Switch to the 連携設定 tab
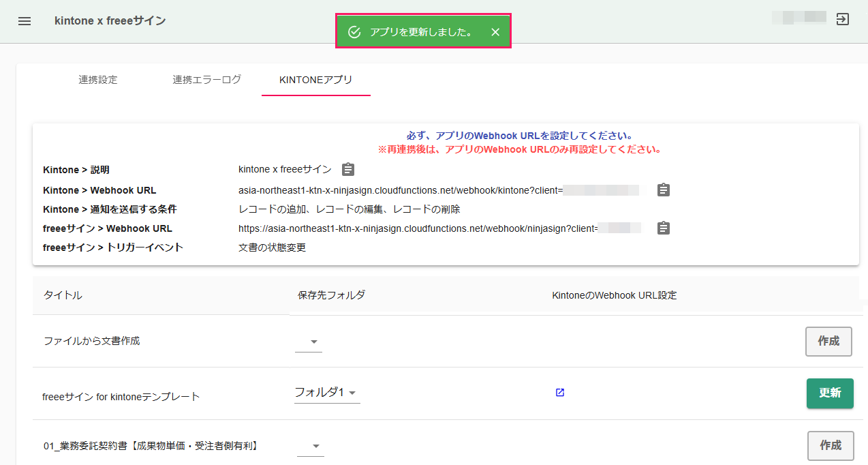Image resolution: width=868 pixels, height=465 pixels. tap(98, 80)
